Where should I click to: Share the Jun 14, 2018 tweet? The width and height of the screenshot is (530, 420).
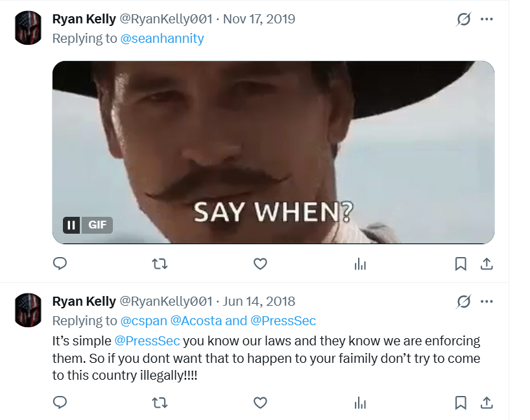487,403
